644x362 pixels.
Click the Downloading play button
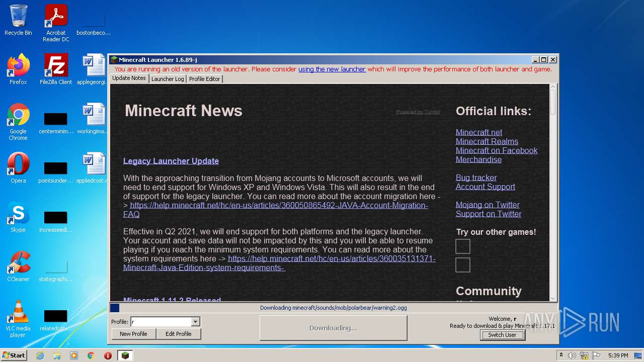(333, 328)
